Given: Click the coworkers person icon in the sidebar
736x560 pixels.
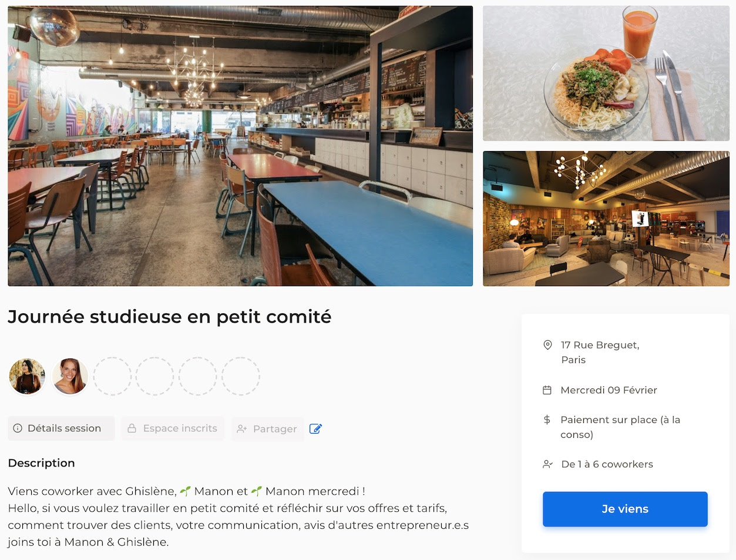Looking at the screenshot, I should pyautogui.click(x=547, y=464).
